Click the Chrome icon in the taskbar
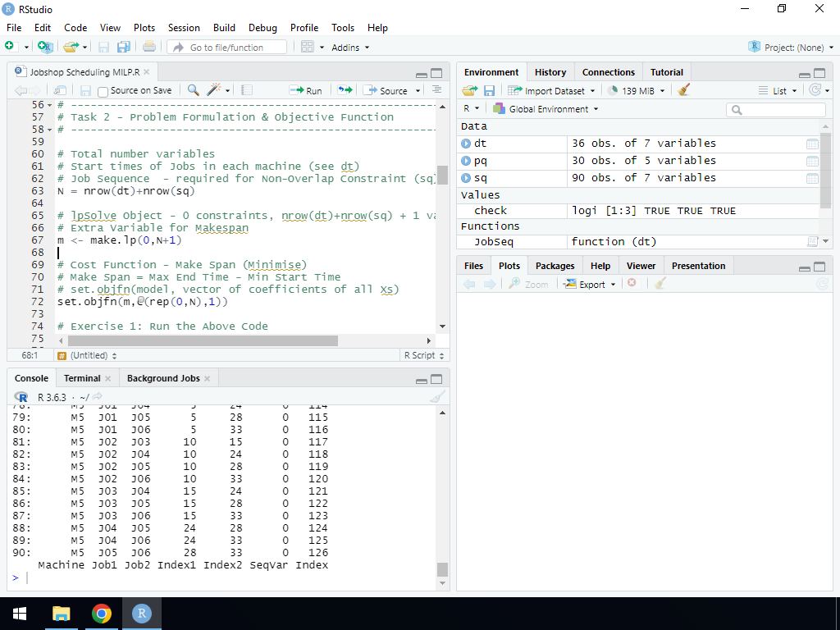Viewport: 840px width, 630px height. click(102, 614)
